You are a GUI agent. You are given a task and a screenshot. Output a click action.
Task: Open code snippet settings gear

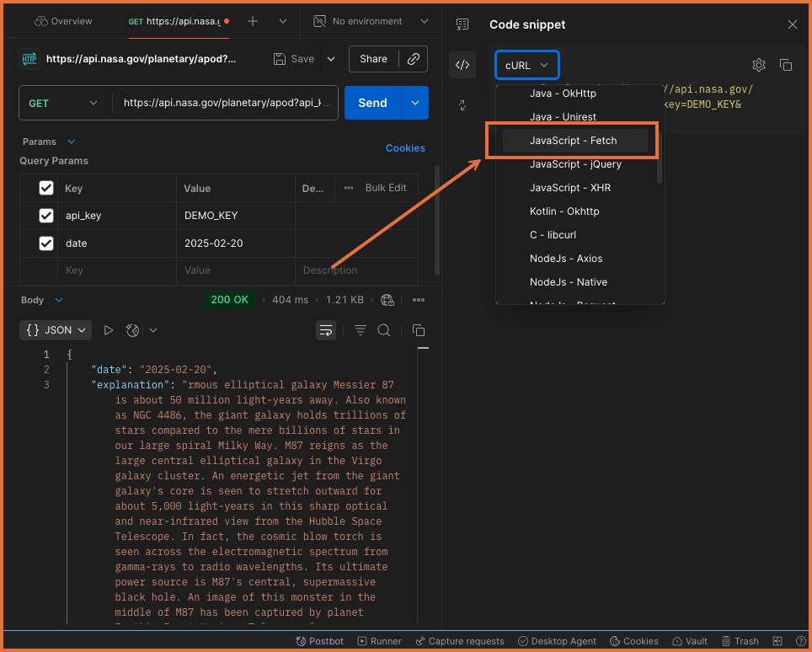pos(759,65)
